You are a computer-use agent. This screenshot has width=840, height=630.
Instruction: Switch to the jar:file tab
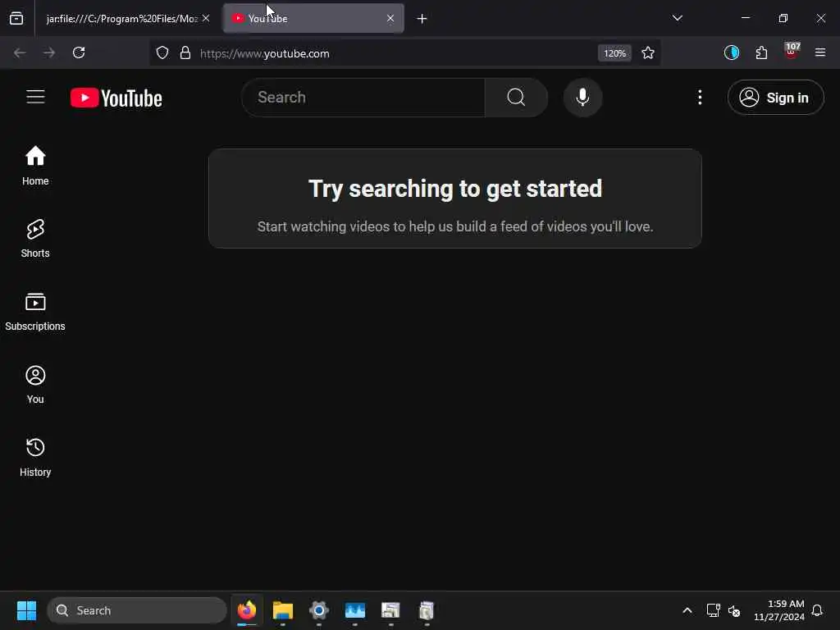(x=121, y=19)
